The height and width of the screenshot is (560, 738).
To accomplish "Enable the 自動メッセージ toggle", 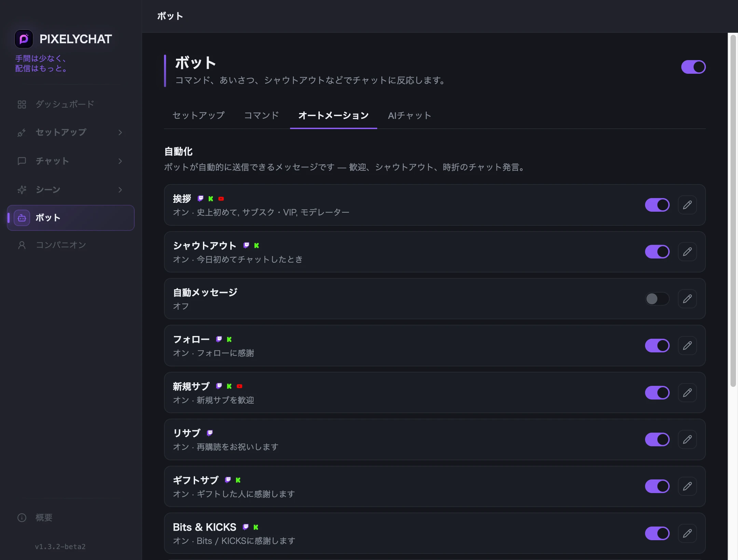I will [657, 299].
